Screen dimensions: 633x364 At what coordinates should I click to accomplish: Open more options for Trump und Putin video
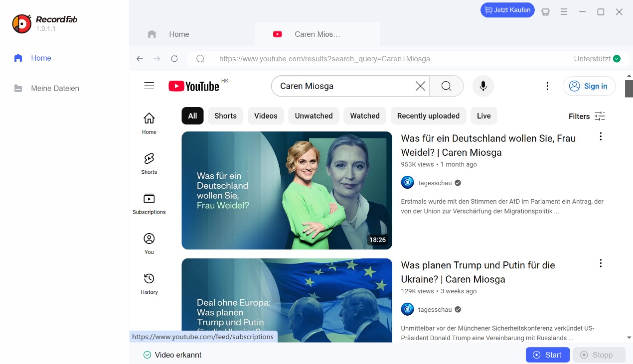601,263
